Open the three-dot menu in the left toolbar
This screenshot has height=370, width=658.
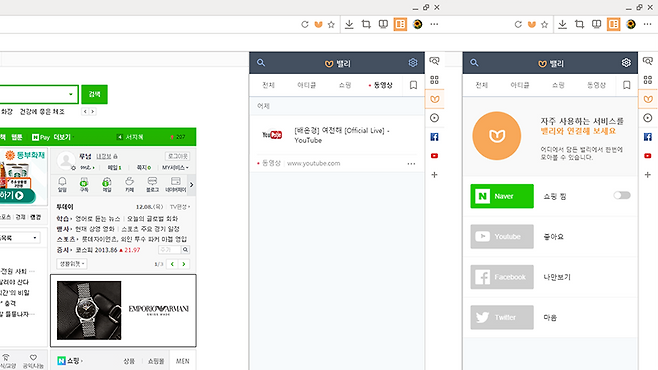(x=434, y=24)
